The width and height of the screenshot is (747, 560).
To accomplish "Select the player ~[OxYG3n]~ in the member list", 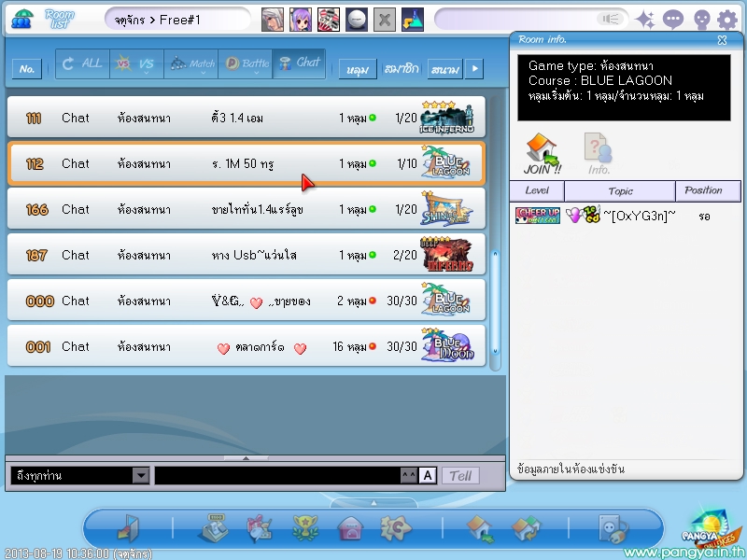I will click(640, 217).
